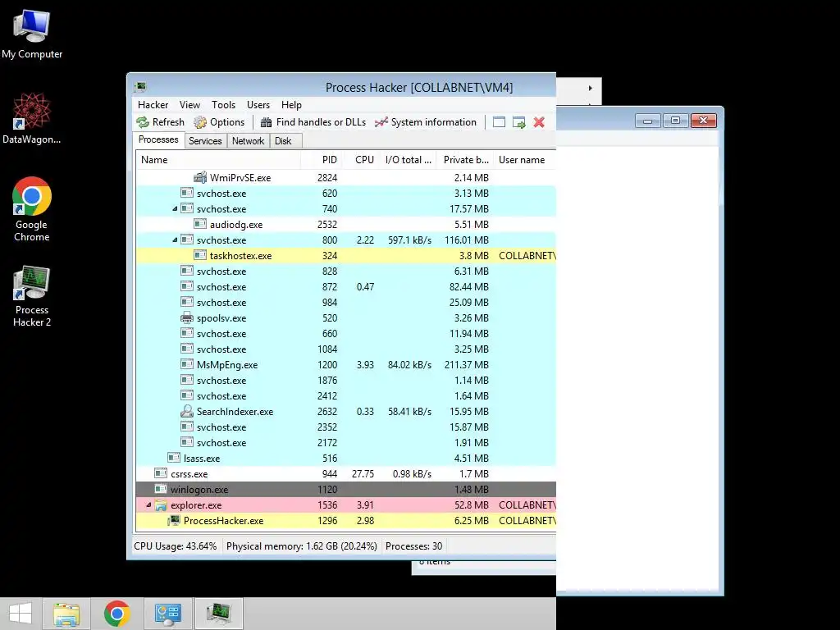
Task: Open Chrome from the taskbar
Action: tap(117, 614)
